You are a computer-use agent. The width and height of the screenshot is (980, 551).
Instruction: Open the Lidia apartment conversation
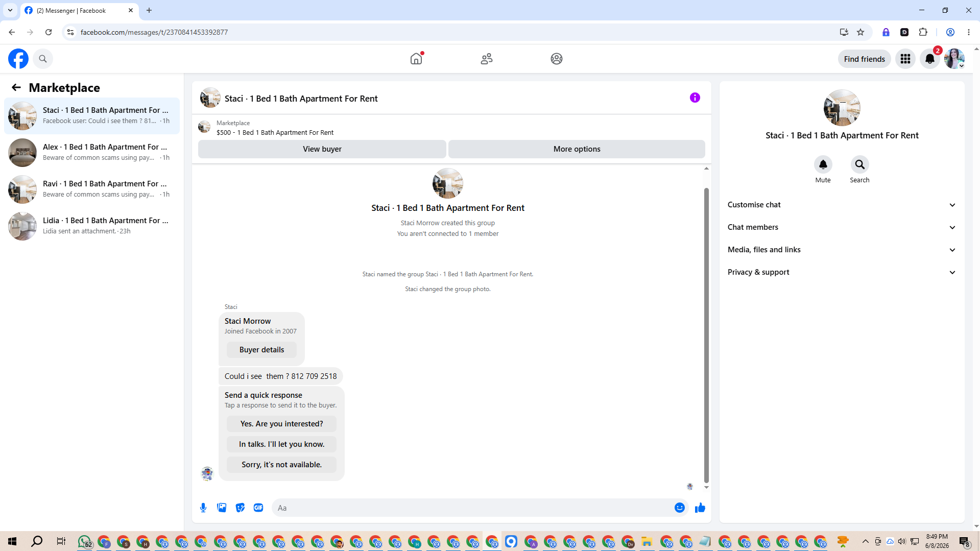point(92,226)
